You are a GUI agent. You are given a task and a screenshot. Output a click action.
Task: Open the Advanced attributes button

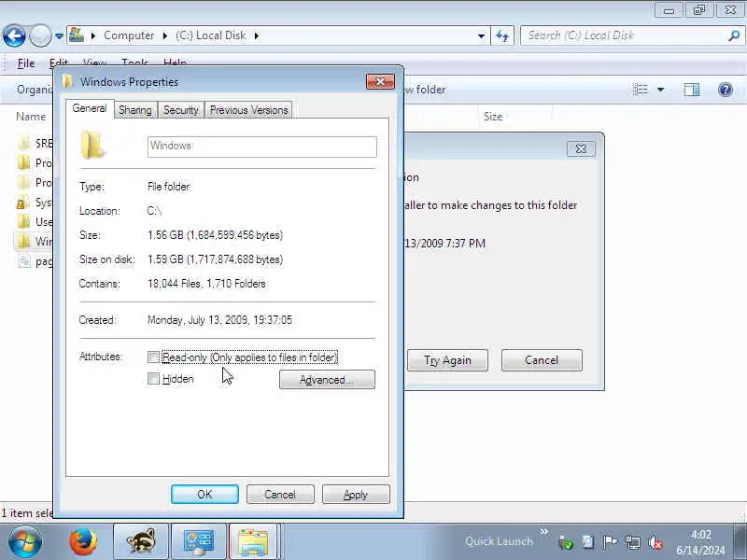click(x=327, y=380)
